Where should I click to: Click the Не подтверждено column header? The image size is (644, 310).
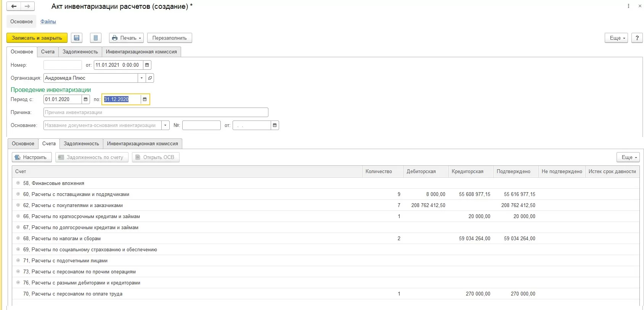coord(562,172)
